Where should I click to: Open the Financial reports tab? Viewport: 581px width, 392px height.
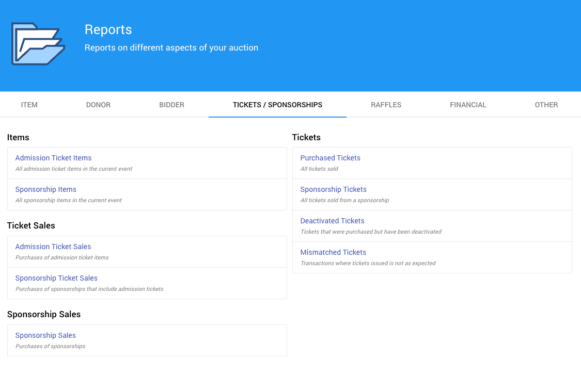click(468, 105)
